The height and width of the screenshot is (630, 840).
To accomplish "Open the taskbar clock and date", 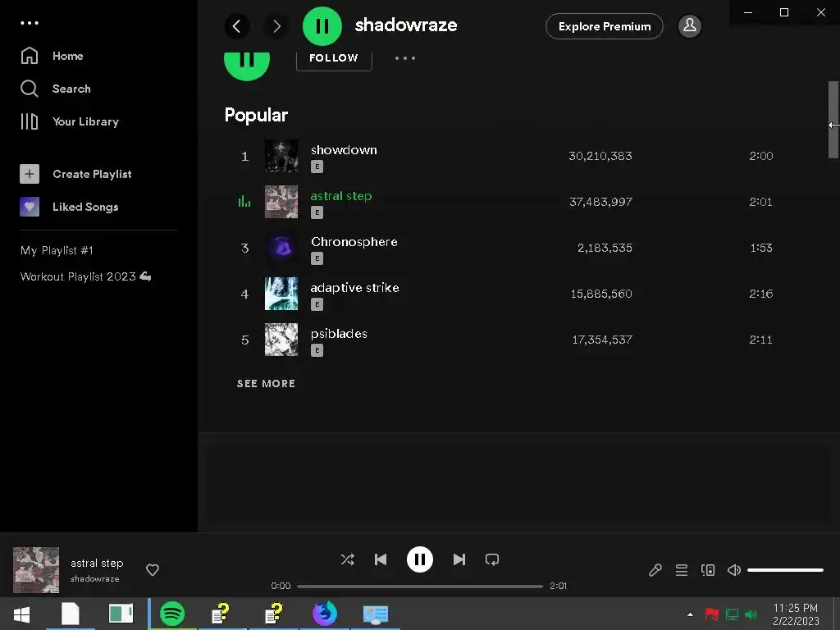I will pos(796,614).
